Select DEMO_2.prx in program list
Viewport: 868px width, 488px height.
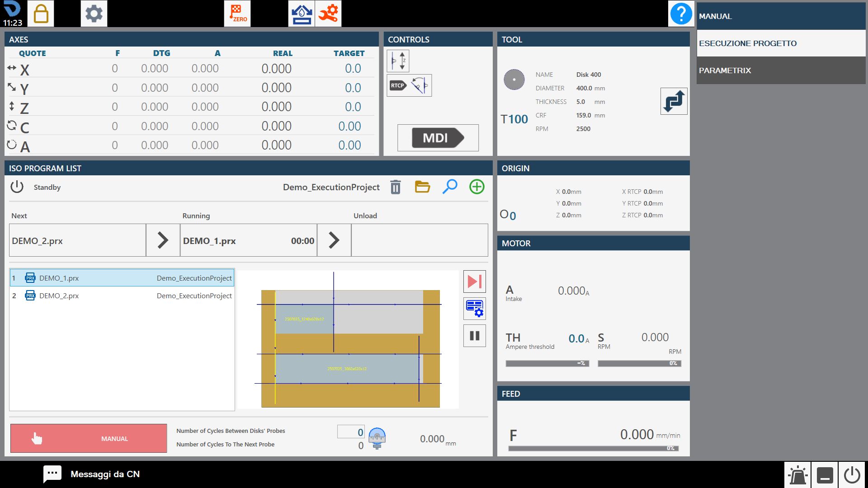click(x=122, y=296)
